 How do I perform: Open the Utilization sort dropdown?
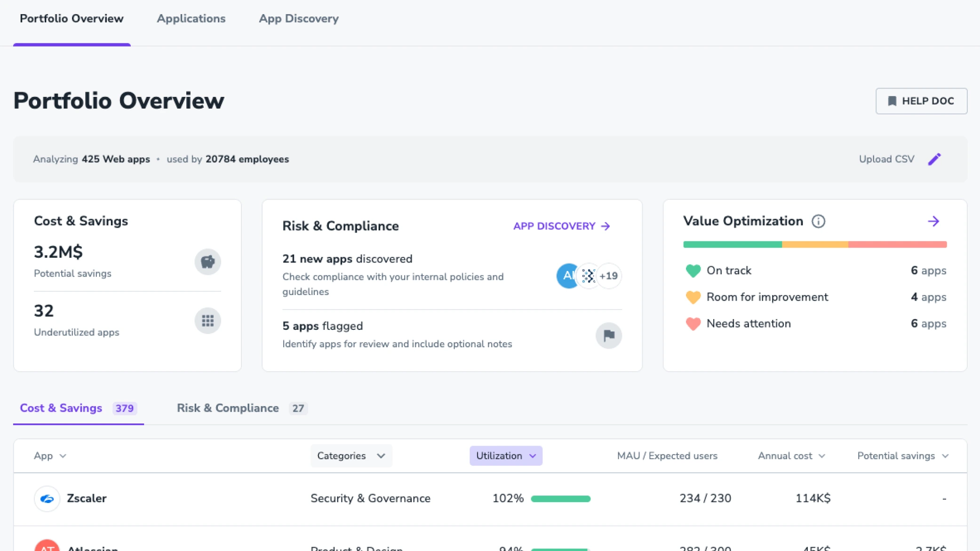tap(506, 456)
